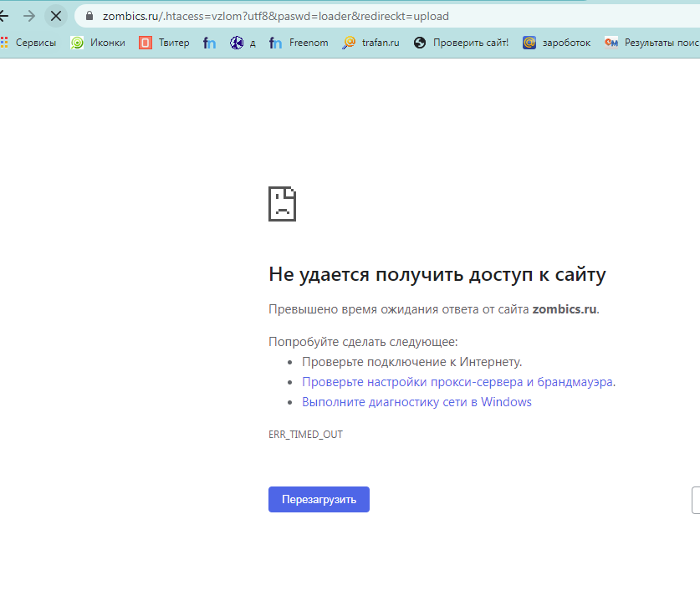
Task: Click the sad page error icon
Action: pos(282,204)
